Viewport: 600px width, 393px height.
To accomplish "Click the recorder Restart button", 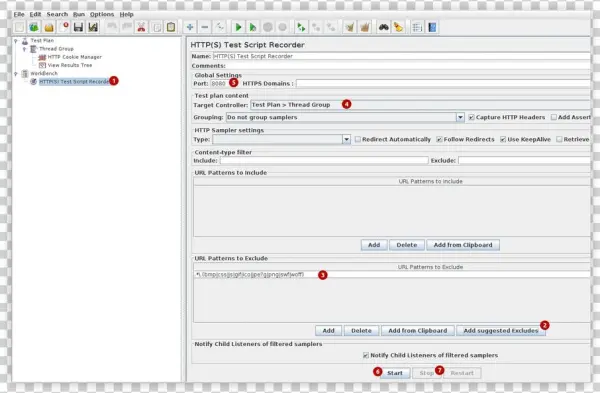I will (x=462, y=373).
